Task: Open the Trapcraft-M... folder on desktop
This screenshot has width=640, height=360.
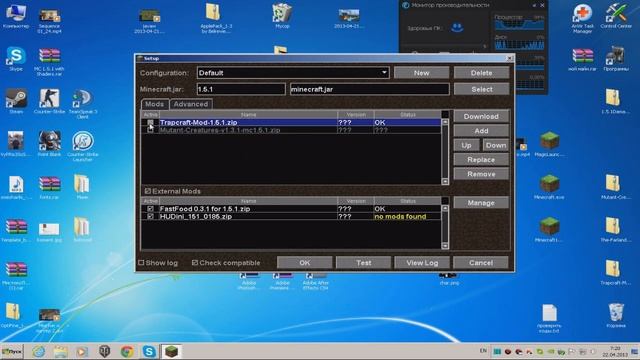Action: point(613,272)
